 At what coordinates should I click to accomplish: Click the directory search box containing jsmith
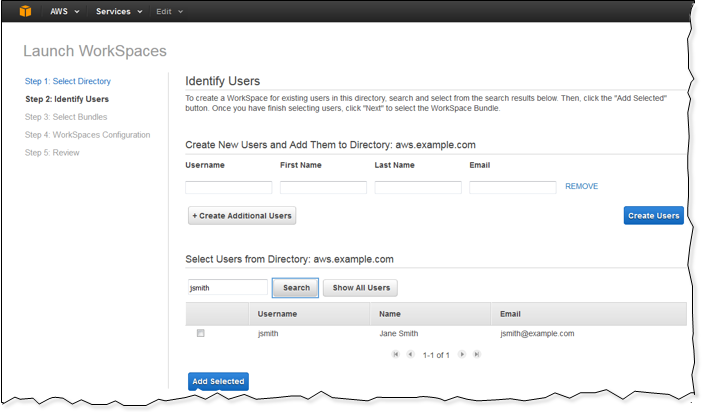click(x=228, y=287)
